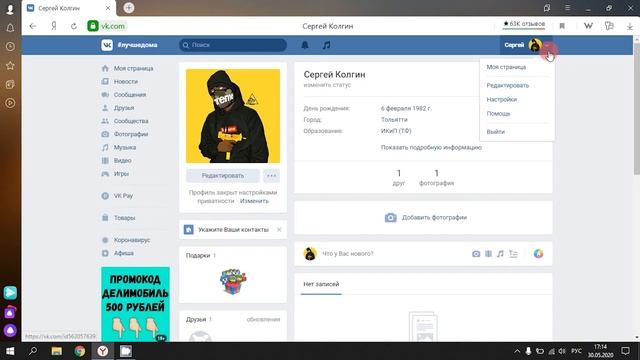Open File Explorer from taskbar
This screenshot has width=640, height=360.
coord(57,351)
